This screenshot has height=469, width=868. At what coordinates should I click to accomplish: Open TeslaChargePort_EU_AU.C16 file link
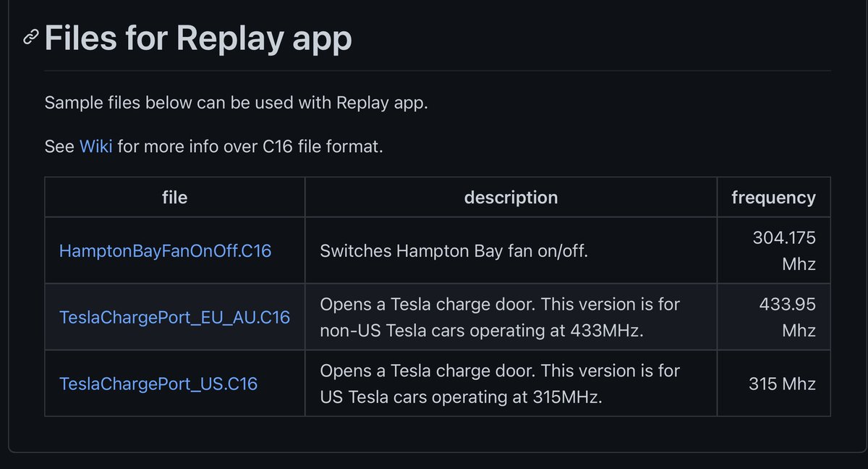point(174,317)
